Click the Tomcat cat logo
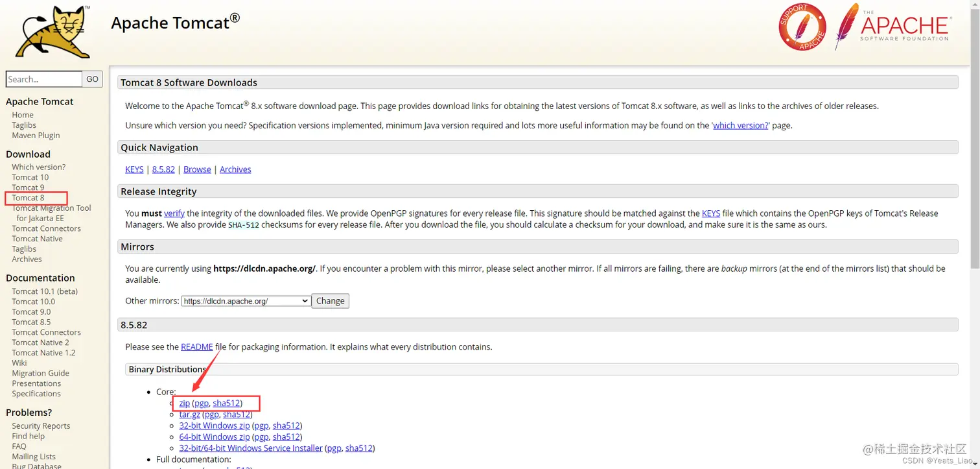The height and width of the screenshot is (469, 980). (x=54, y=32)
